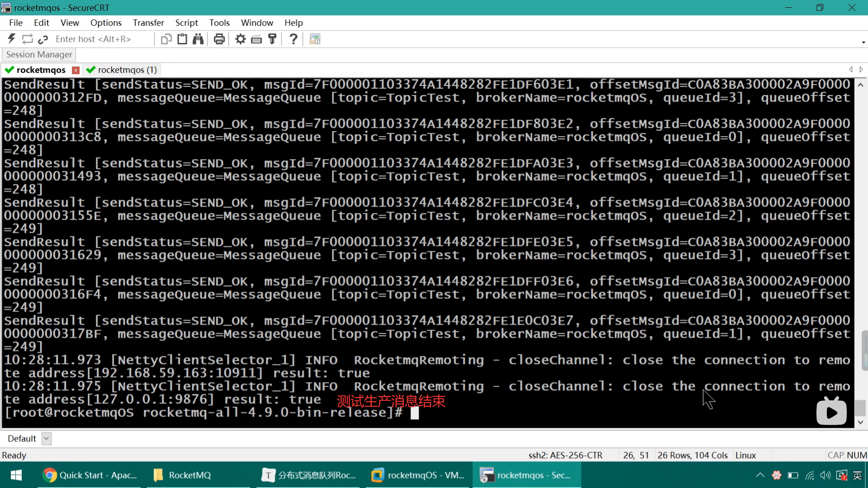Screen dimensions: 868x488
Task: Open the Transfer menu
Action: coord(148,23)
